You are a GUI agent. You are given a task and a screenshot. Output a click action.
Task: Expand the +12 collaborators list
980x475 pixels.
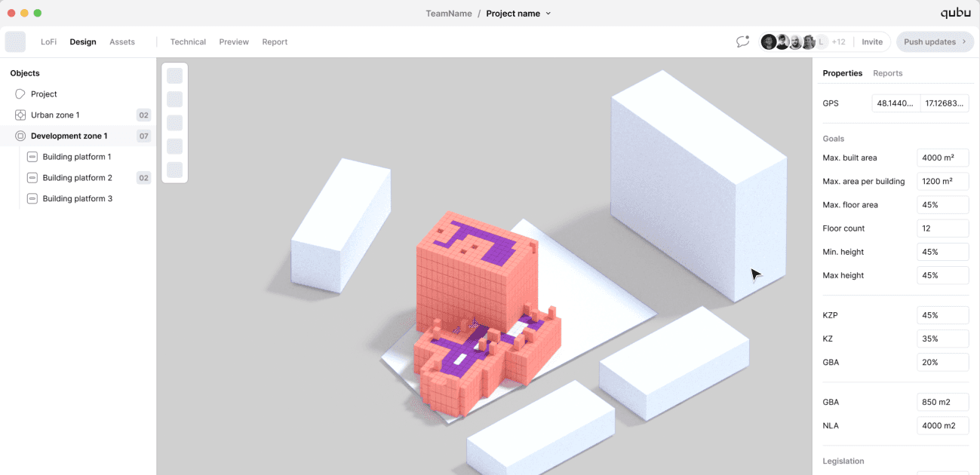pos(839,41)
